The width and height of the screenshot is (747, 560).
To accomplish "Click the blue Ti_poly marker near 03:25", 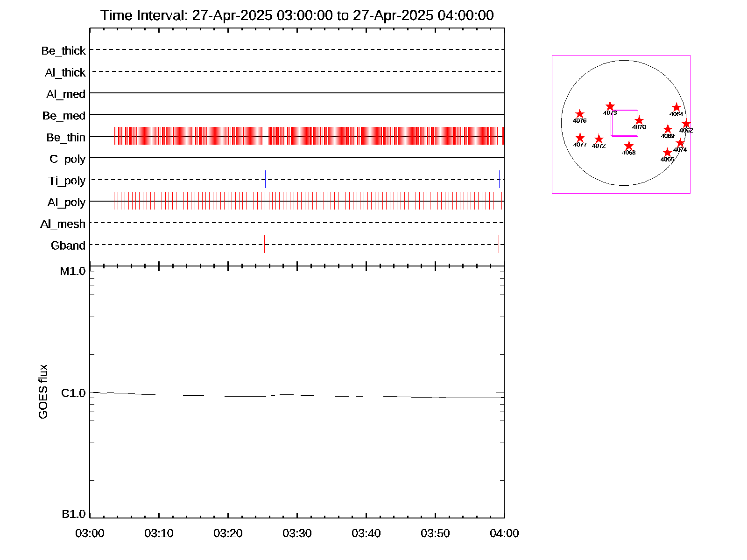I will tap(265, 179).
